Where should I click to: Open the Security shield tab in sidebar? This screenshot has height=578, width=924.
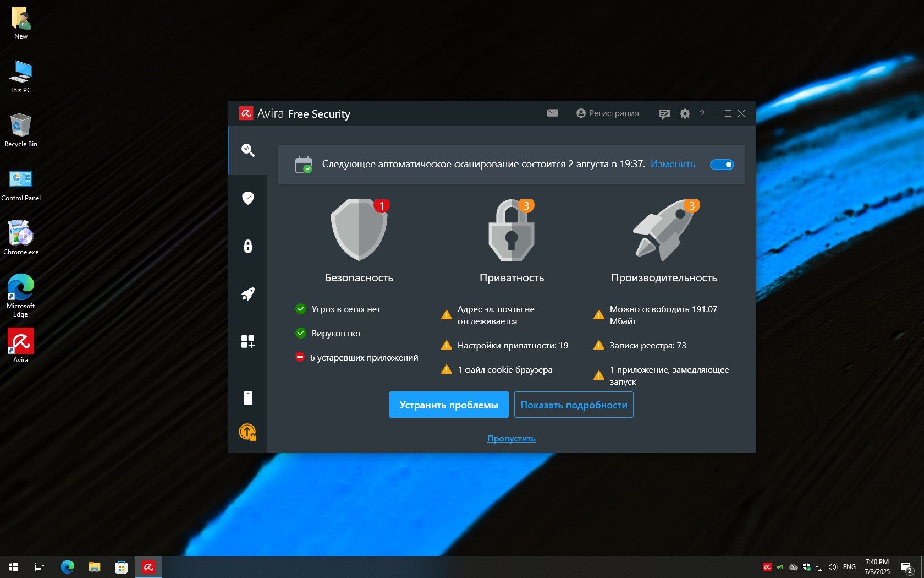(248, 198)
